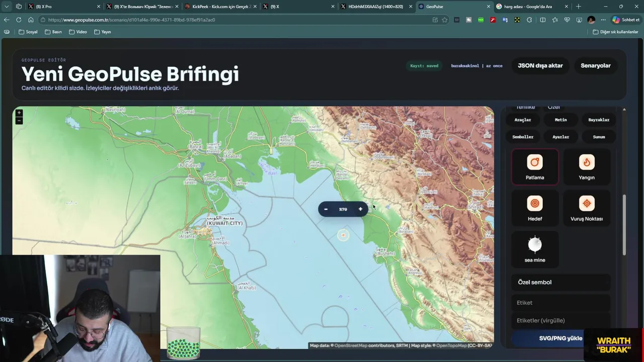Click the red pen extension icon
644x362 pixels.
click(x=493, y=20)
